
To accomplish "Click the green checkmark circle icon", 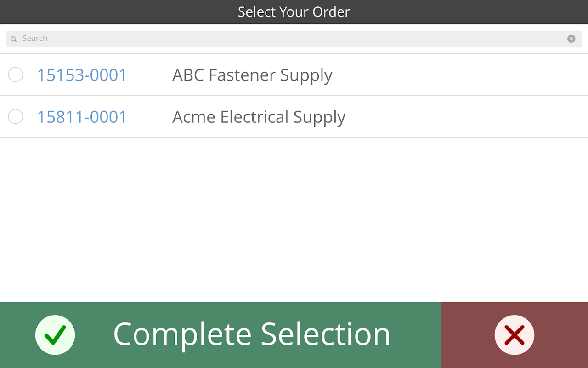I will [x=55, y=335].
